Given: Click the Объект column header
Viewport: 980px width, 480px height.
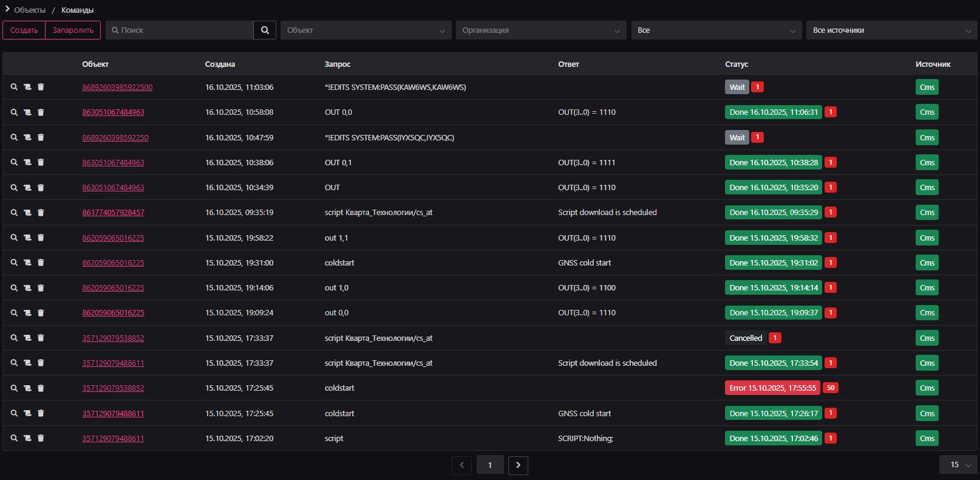Looking at the screenshot, I should click(95, 64).
